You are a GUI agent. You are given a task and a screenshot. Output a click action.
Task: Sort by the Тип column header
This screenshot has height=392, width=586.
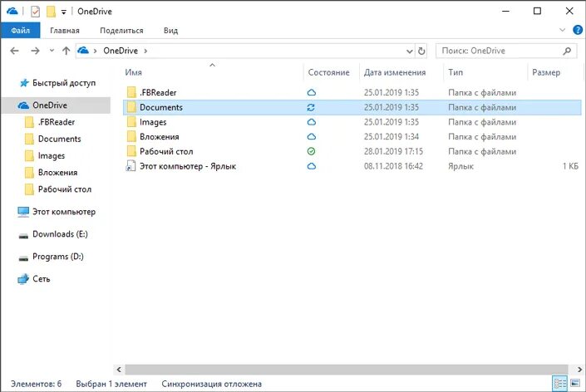point(456,72)
